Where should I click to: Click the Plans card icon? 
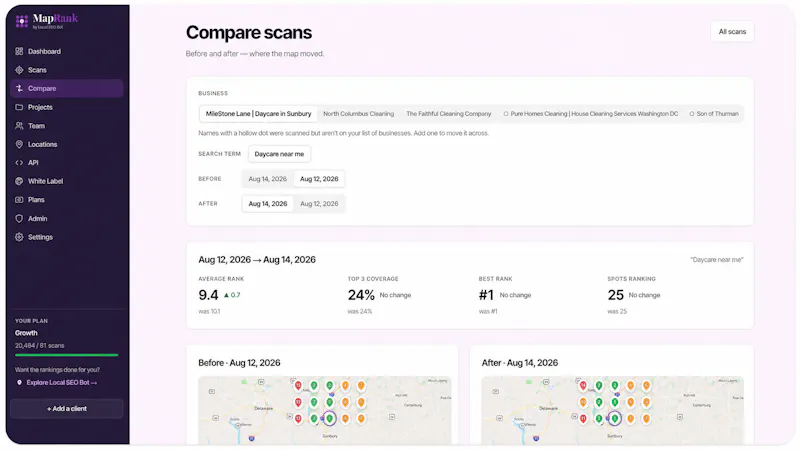click(19, 199)
